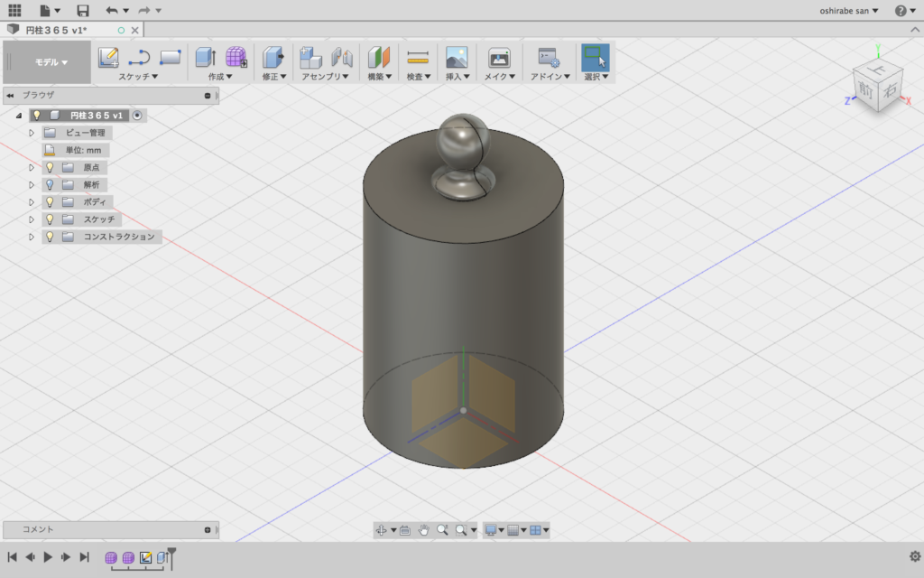Screen dimensions: 924x578
Task: Click the Look At navigation icon
Action: click(405, 530)
